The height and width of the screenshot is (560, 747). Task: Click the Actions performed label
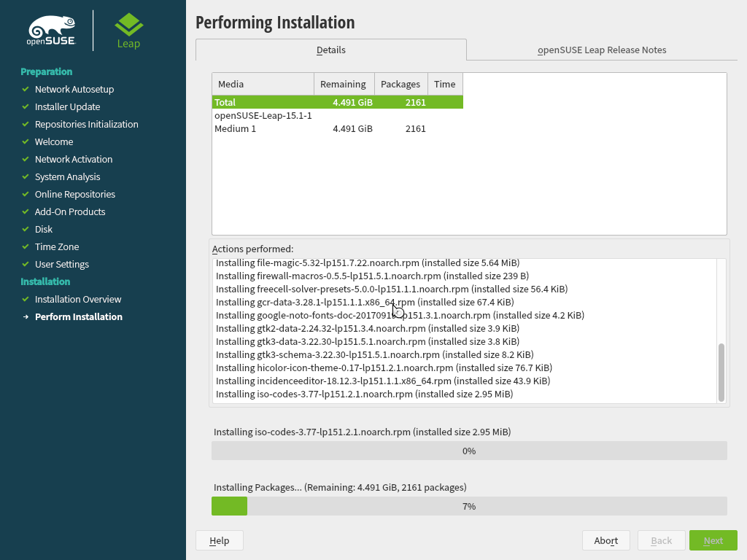click(x=252, y=249)
